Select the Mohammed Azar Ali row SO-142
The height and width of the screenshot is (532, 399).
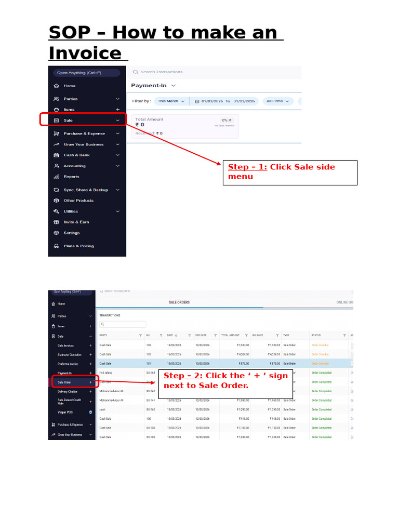click(225, 392)
